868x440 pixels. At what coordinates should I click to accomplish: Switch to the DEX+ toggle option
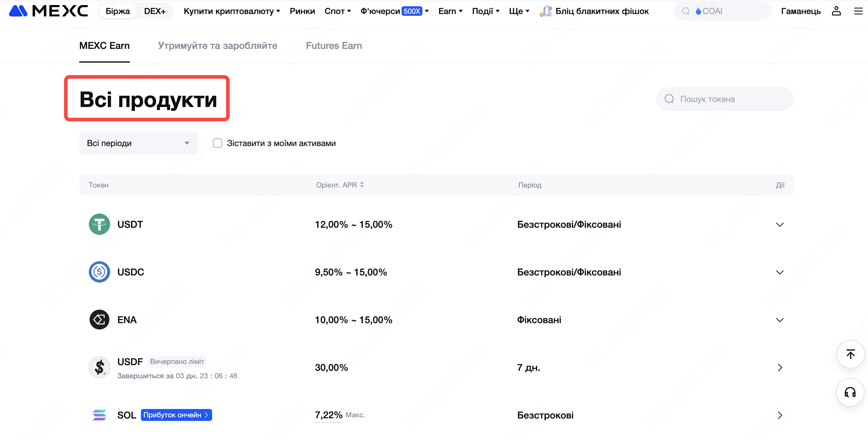155,11
